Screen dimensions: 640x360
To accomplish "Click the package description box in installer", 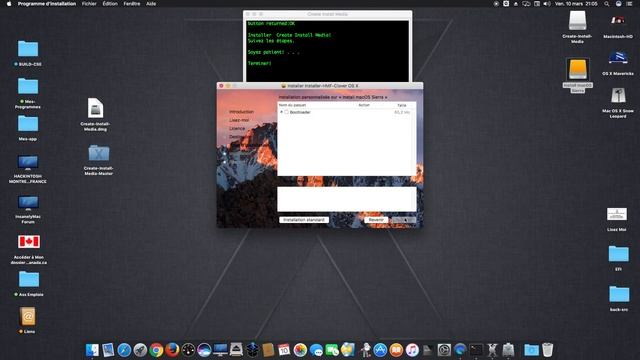I will tap(347, 199).
